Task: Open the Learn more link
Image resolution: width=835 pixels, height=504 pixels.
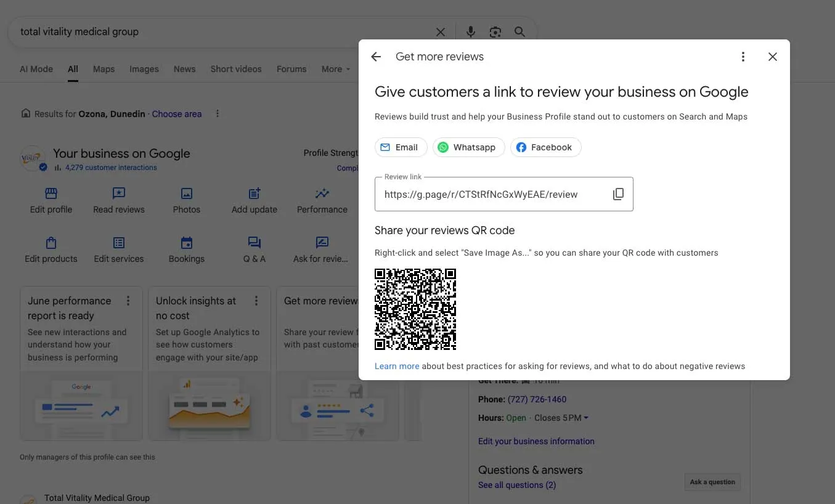Action: pyautogui.click(x=397, y=366)
